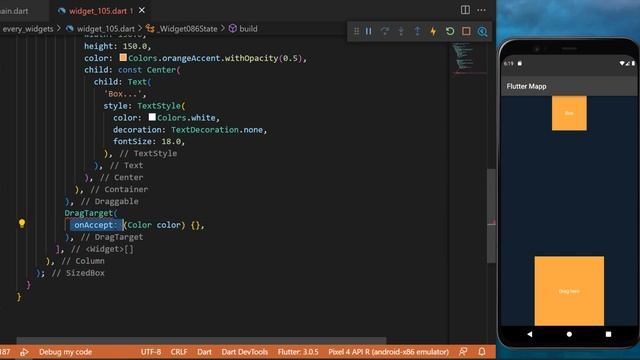This screenshot has height=360, width=640.
Task: Click the small Box draggable in emulator
Action: [x=569, y=113]
